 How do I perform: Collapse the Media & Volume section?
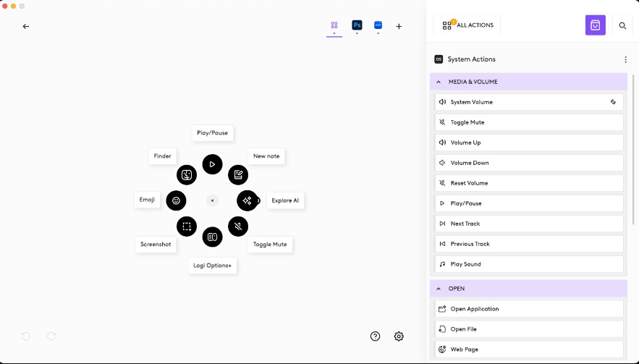439,82
